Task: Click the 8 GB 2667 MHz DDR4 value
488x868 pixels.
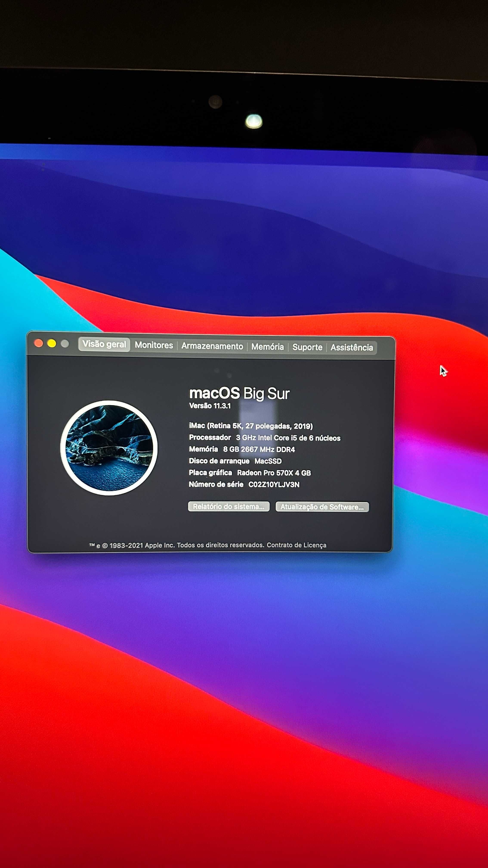Action: click(259, 449)
